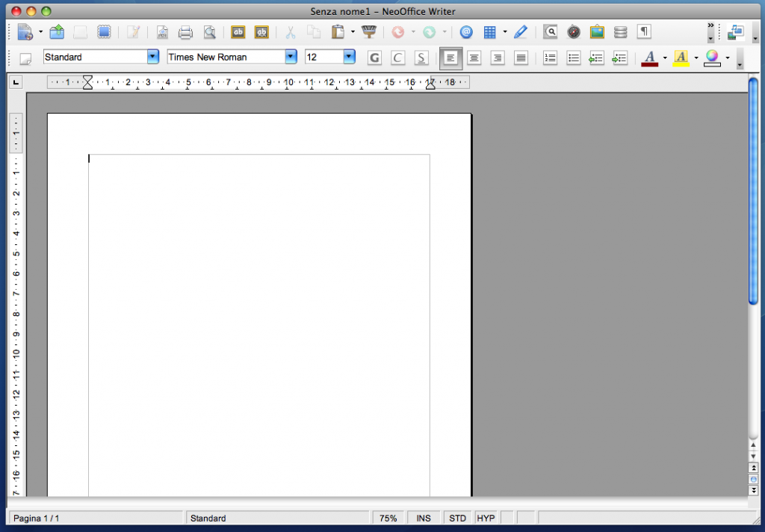Click the Pagina 1 / 1 status field

coord(96,518)
